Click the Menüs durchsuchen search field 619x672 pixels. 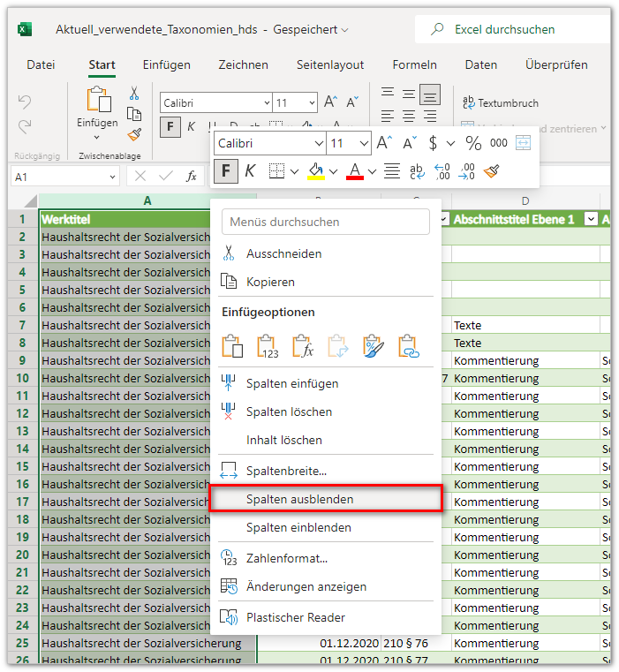click(325, 222)
